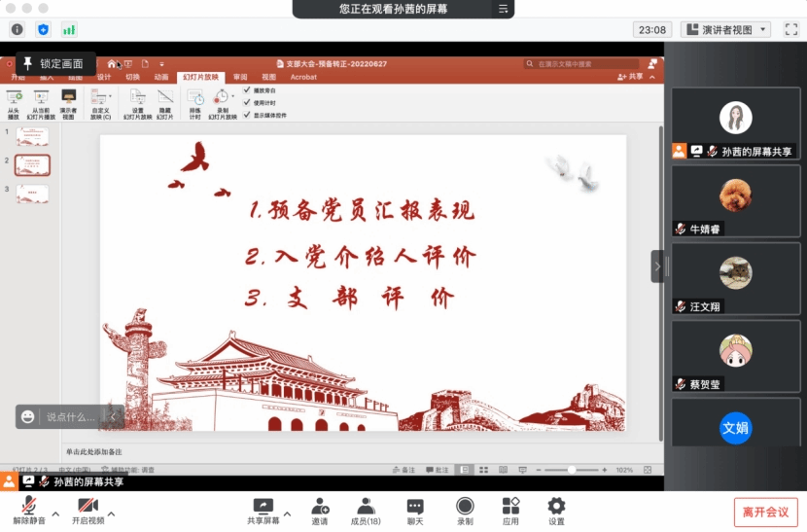Switch to the 审阅 ribbon tab
Screen dimensions: 807x532
(x=240, y=77)
